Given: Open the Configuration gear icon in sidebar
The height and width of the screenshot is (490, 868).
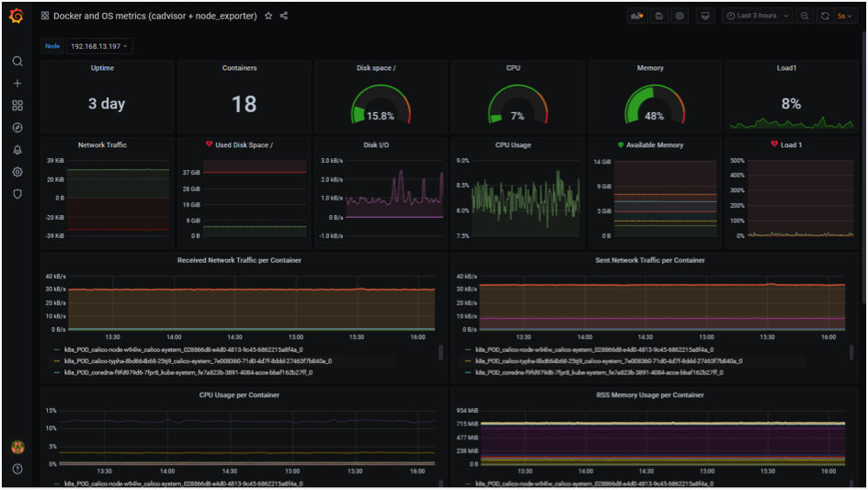Looking at the screenshot, I should [17, 172].
